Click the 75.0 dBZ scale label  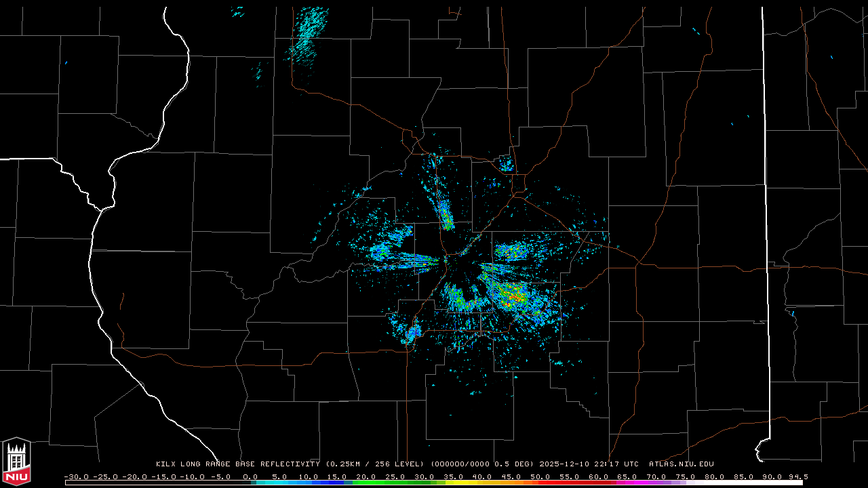tap(686, 476)
